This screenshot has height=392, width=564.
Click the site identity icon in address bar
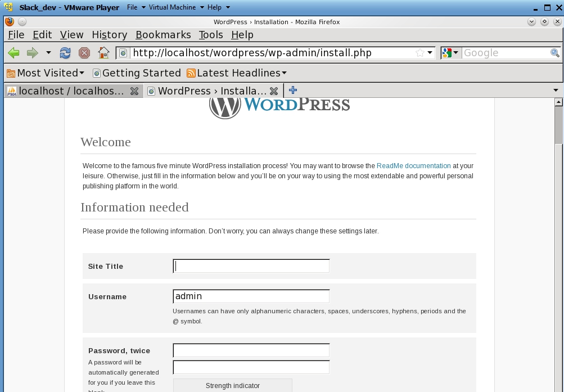tap(123, 53)
